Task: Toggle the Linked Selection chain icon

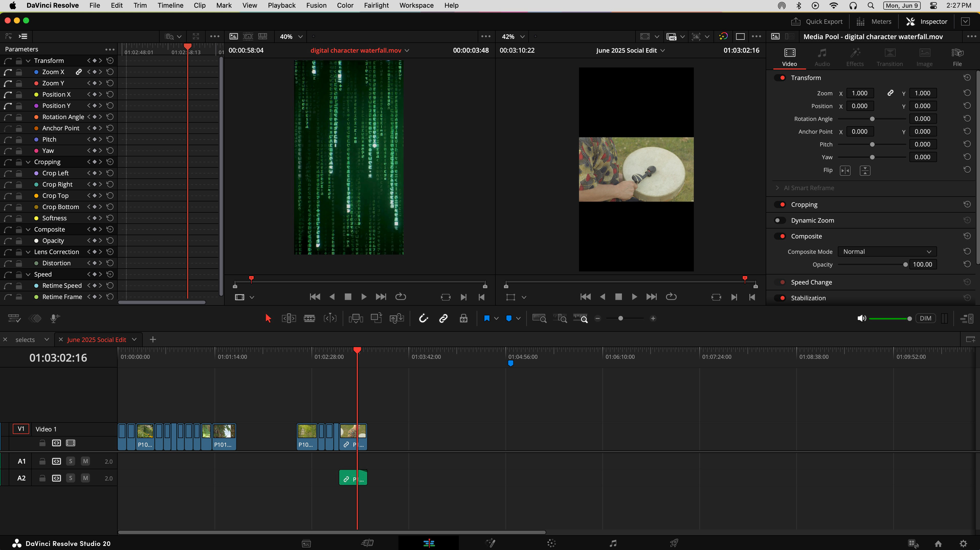Action: 443,318
